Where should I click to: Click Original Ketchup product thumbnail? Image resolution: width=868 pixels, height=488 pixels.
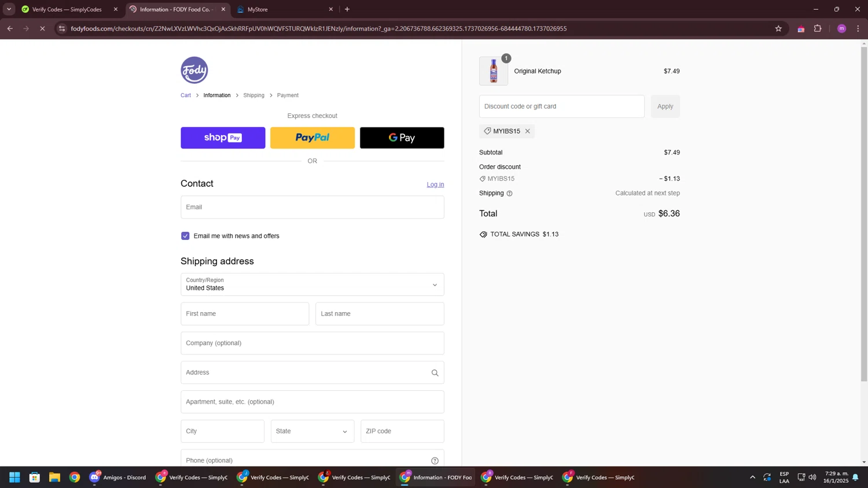tap(494, 71)
